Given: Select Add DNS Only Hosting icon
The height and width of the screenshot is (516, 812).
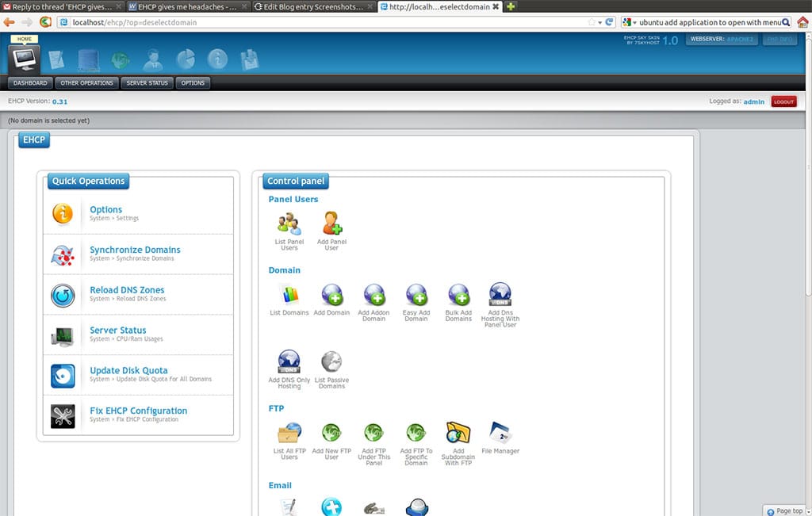Looking at the screenshot, I should pyautogui.click(x=289, y=361).
